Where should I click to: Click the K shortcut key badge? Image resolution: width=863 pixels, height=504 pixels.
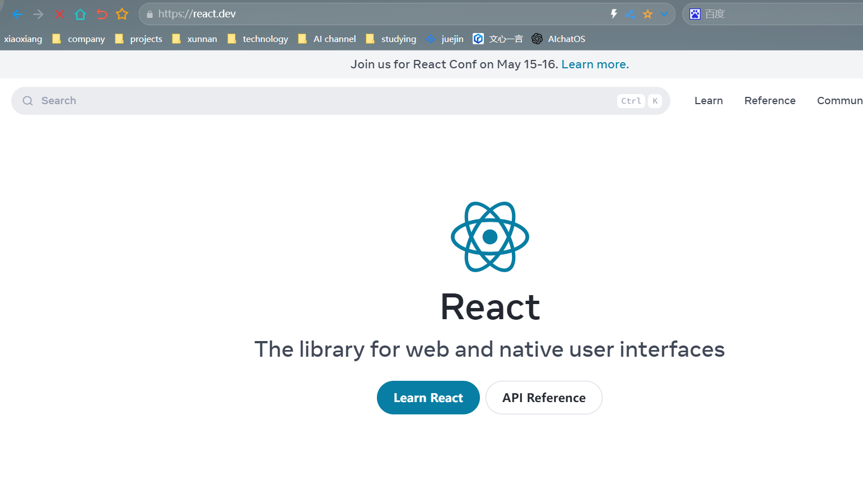coord(655,101)
